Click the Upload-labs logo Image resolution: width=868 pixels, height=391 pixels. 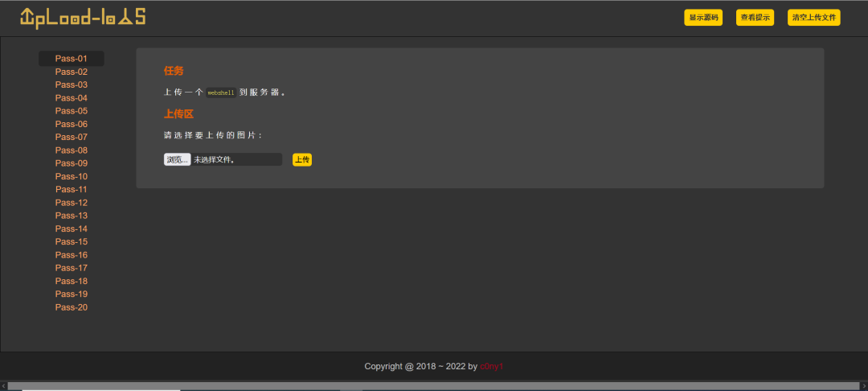point(83,17)
